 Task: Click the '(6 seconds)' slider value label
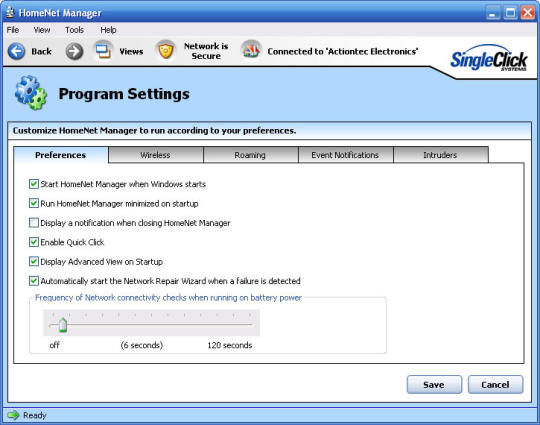tap(142, 345)
